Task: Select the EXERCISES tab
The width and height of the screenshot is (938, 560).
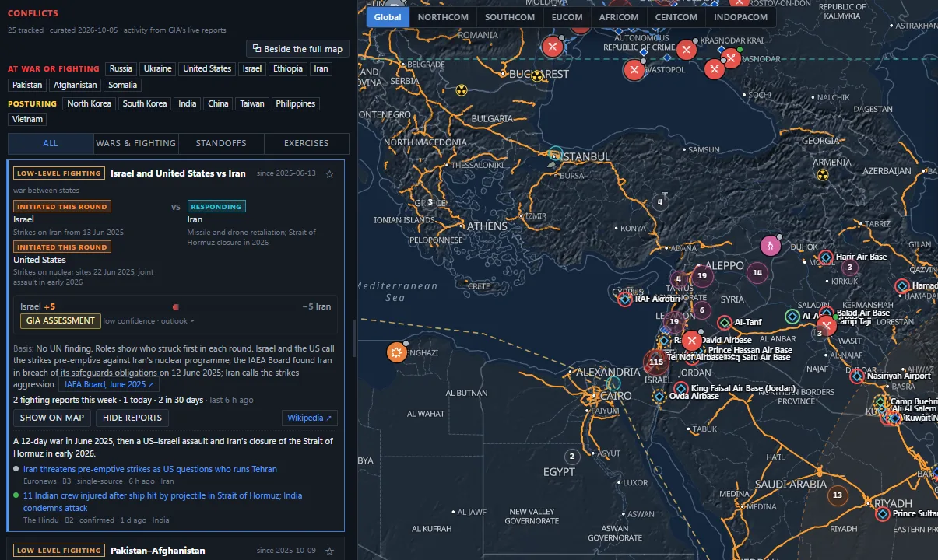Action: coord(306,143)
